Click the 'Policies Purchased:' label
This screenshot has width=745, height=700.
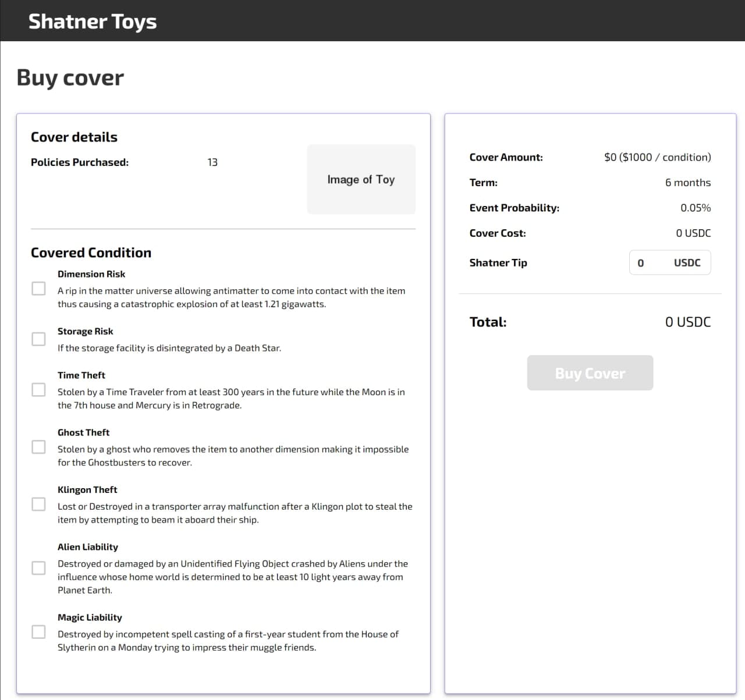(x=80, y=162)
